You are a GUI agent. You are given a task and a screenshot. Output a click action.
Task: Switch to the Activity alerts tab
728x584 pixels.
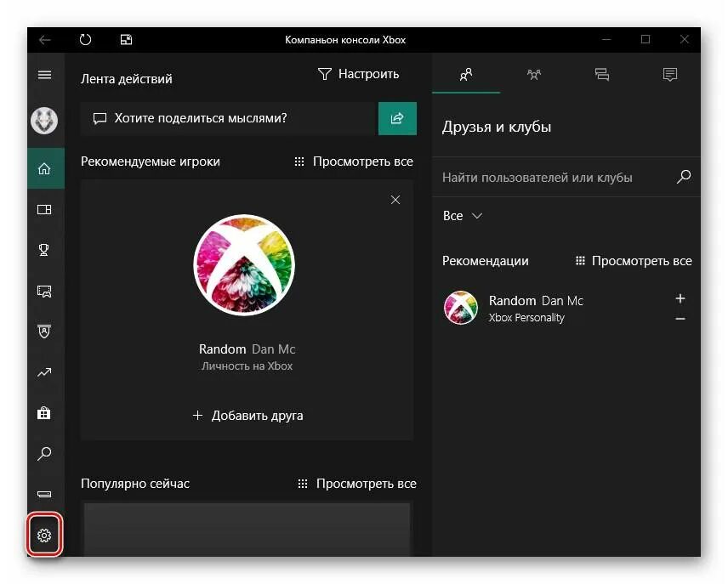670,74
